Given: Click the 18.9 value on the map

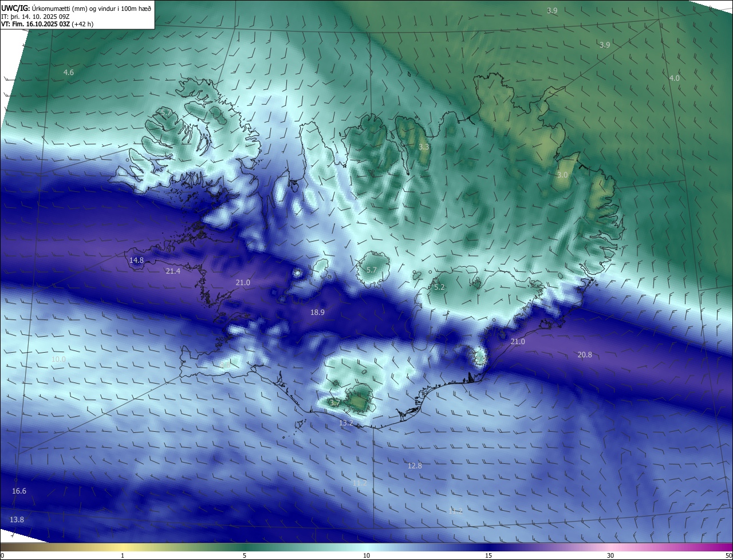Looking at the screenshot, I should 317,313.
